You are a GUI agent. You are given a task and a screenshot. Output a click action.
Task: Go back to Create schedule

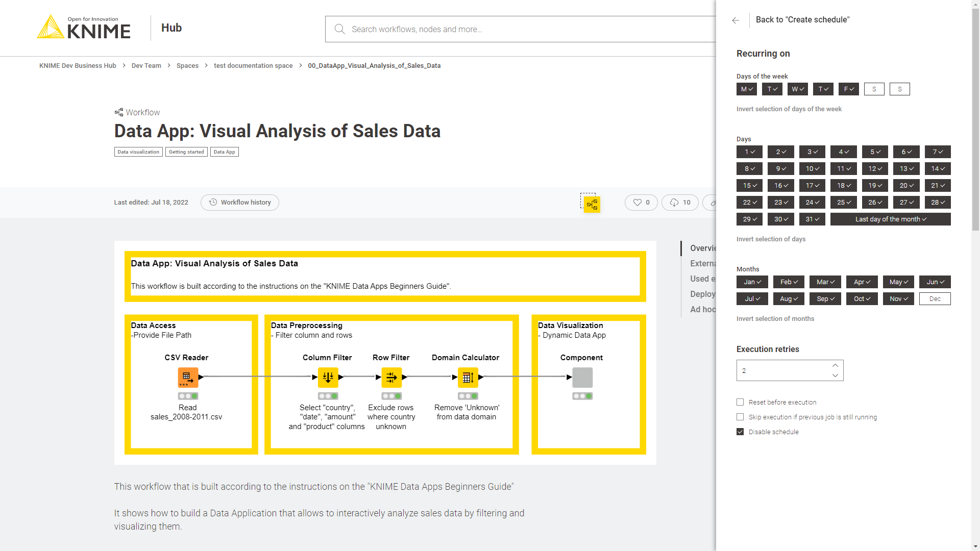pyautogui.click(x=802, y=20)
